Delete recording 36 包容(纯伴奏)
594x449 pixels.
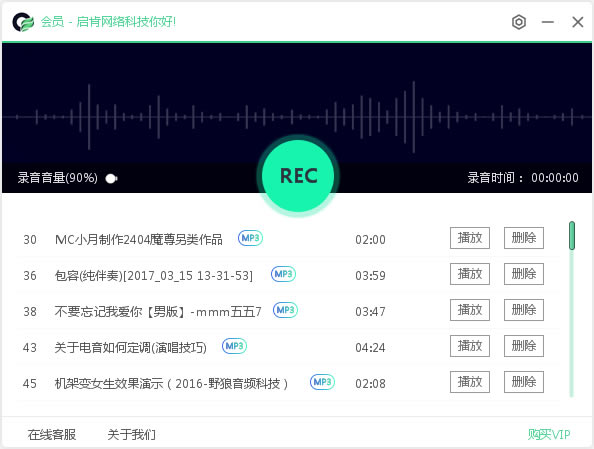(524, 274)
